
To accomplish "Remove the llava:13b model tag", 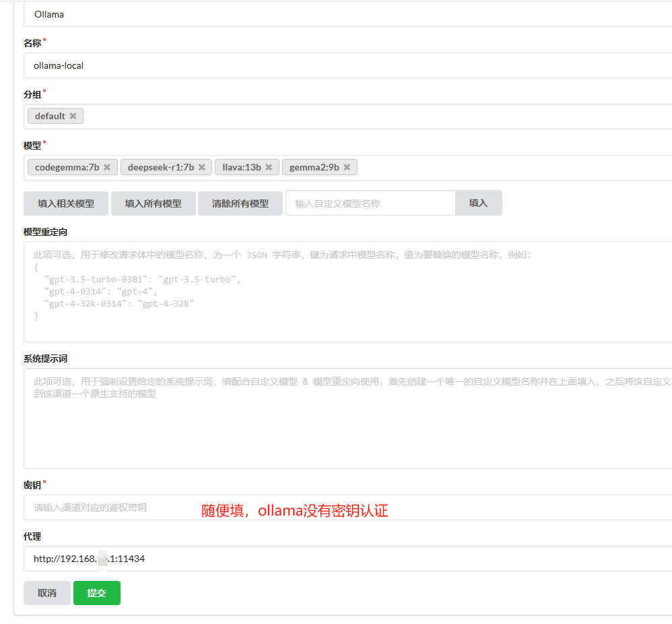I will tap(269, 167).
